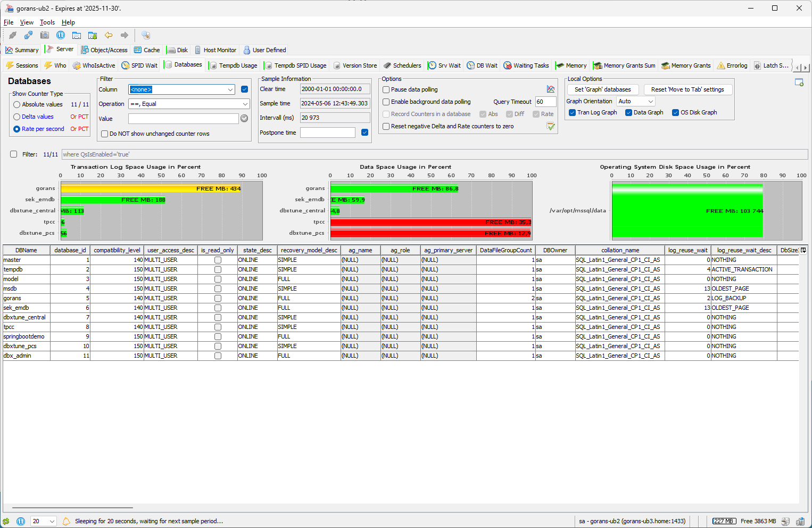Screen dimensions: 812x528
Task: Click the graph icon beside Pause data polling
Action: tap(551, 89)
